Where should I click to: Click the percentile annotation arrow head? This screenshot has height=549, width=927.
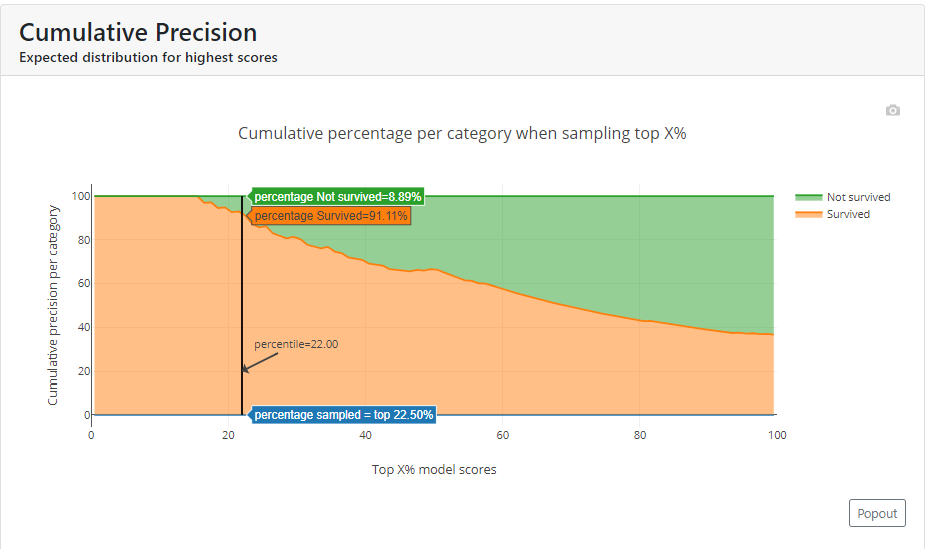[x=245, y=370]
